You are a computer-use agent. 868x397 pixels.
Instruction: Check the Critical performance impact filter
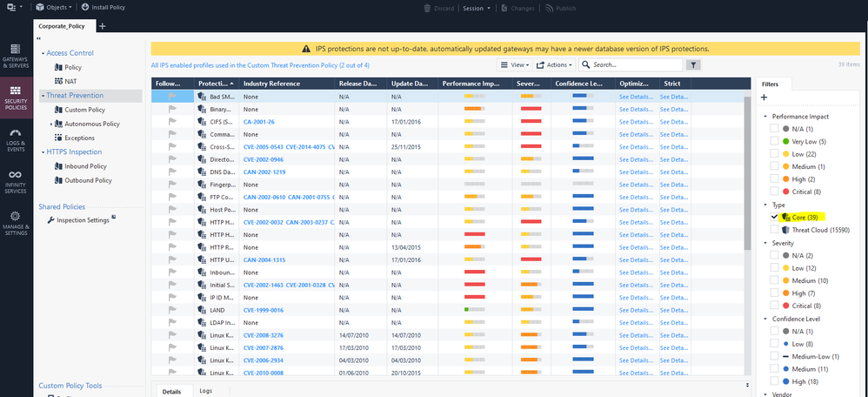775,192
